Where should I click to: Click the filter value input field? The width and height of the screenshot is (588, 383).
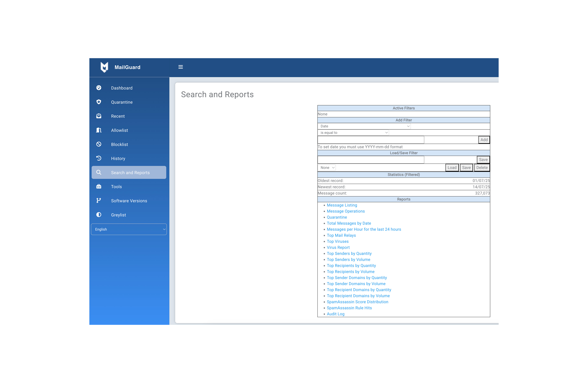point(371,140)
